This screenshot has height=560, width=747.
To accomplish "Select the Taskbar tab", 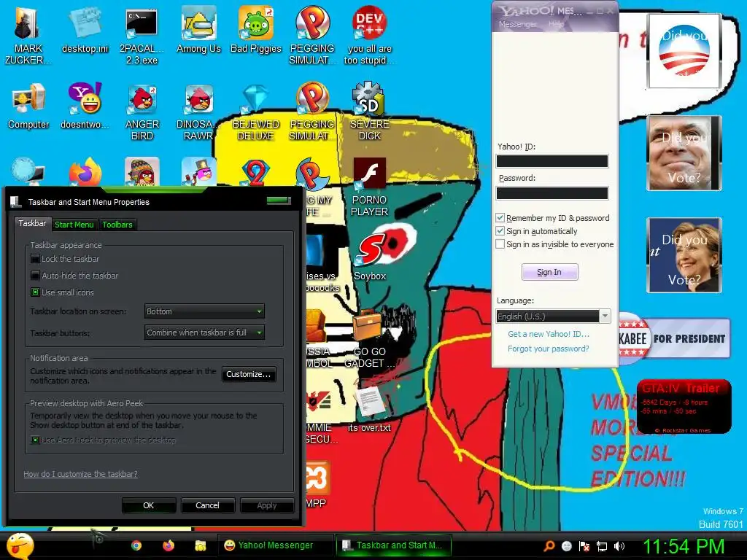I will click(x=32, y=223).
